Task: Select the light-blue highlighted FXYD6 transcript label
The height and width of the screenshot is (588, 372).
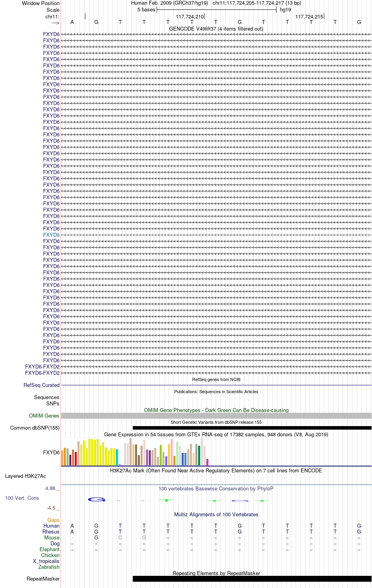Action: pyautogui.click(x=51, y=235)
